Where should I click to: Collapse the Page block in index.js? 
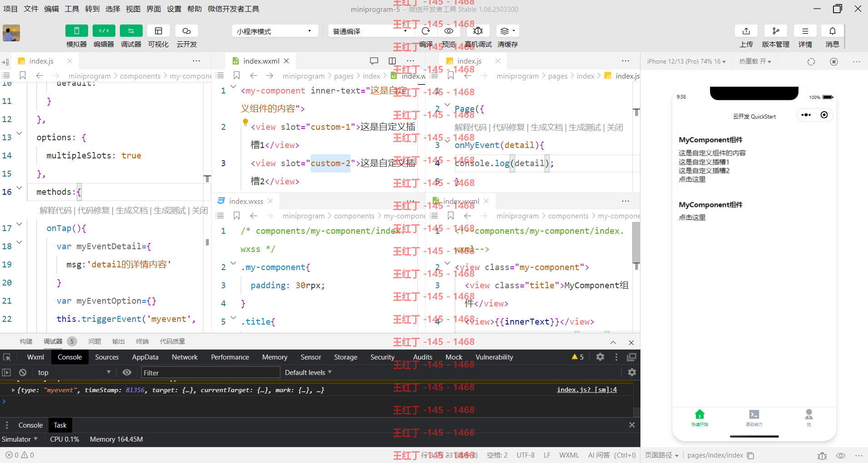tap(447, 105)
